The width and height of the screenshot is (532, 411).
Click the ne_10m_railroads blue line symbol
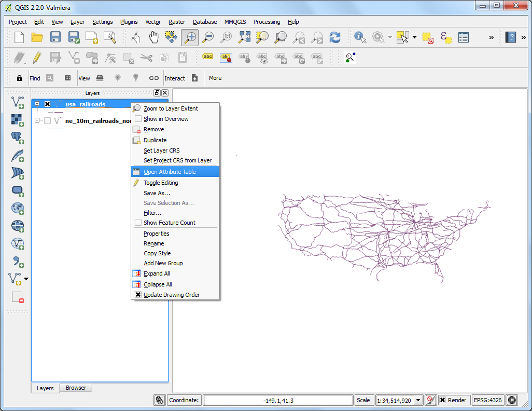pos(59,129)
